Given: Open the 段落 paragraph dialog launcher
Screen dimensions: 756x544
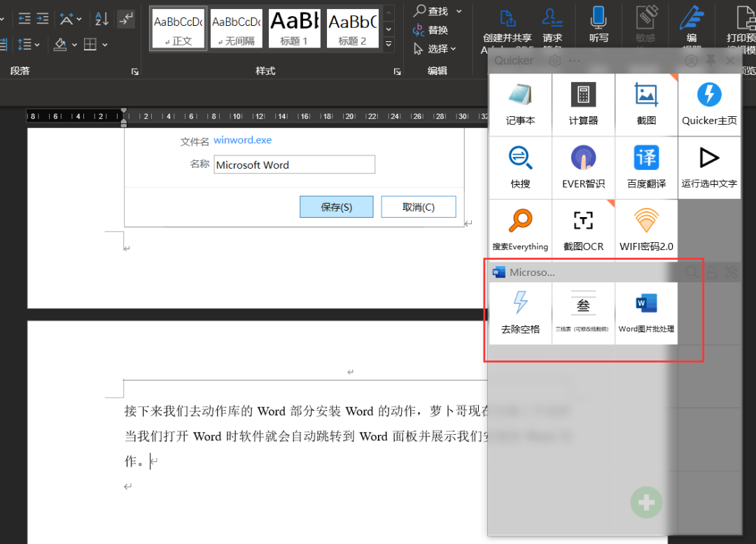Looking at the screenshot, I should (135, 71).
